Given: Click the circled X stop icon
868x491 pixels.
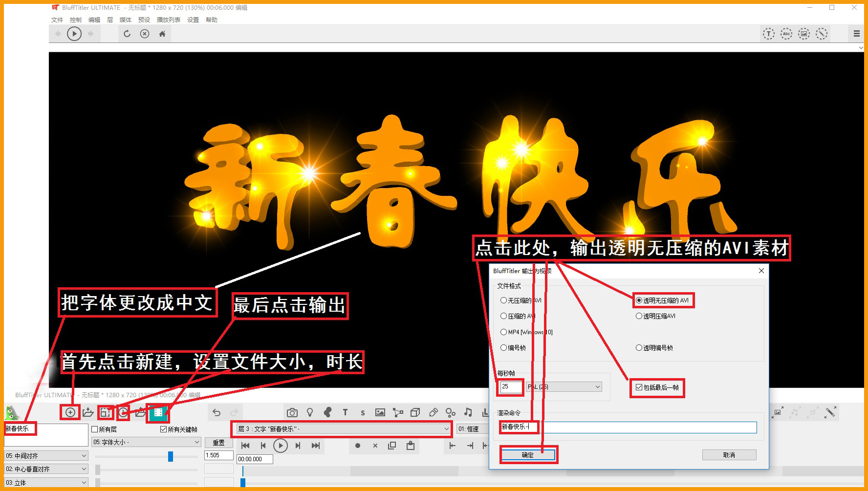Looking at the screenshot, I should tap(145, 34).
